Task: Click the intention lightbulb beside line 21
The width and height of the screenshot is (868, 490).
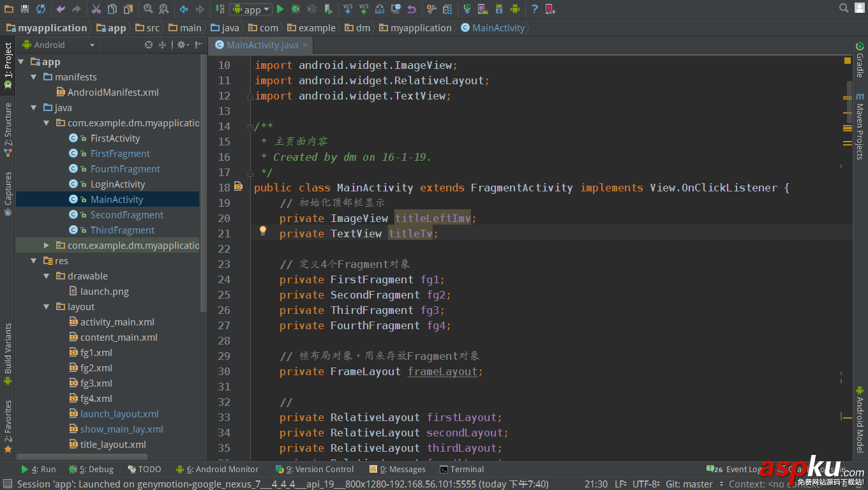Action: point(263,231)
